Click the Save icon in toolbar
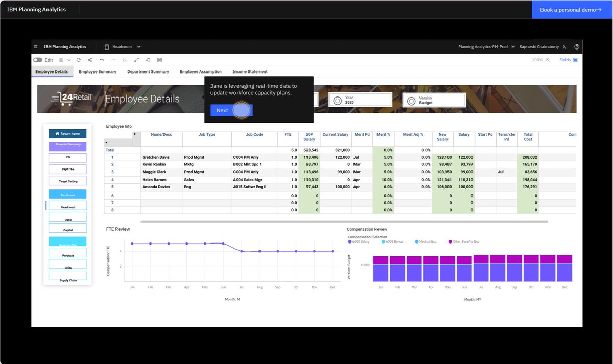Image resolution: width=613 pixels, height=364 pixels. click(61, 60)
